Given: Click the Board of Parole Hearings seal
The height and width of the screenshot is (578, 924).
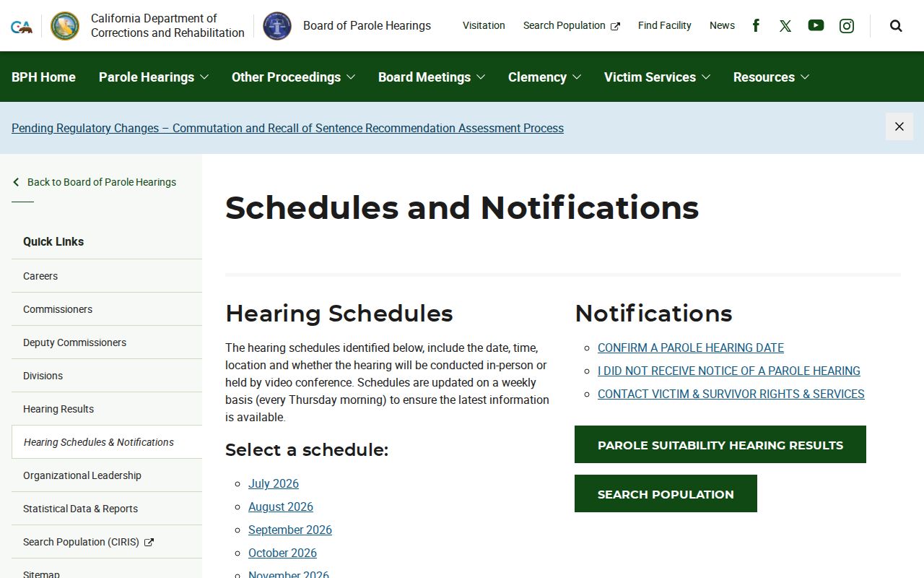Looking at the screenshot, I should point(277,26).
